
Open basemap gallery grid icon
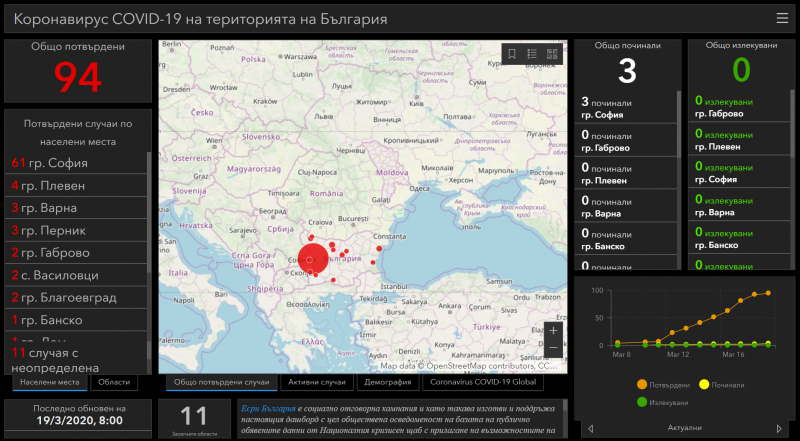tap(552, 54)
